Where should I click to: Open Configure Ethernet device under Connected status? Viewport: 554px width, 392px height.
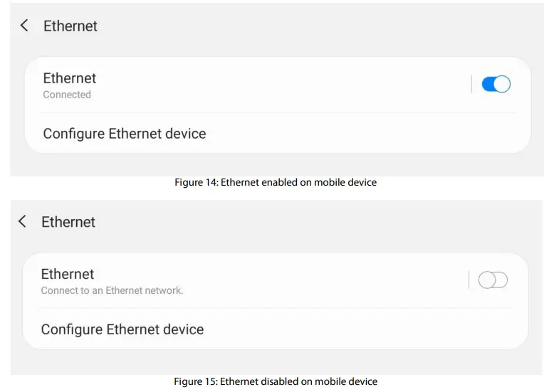click(x=125, y=134)
